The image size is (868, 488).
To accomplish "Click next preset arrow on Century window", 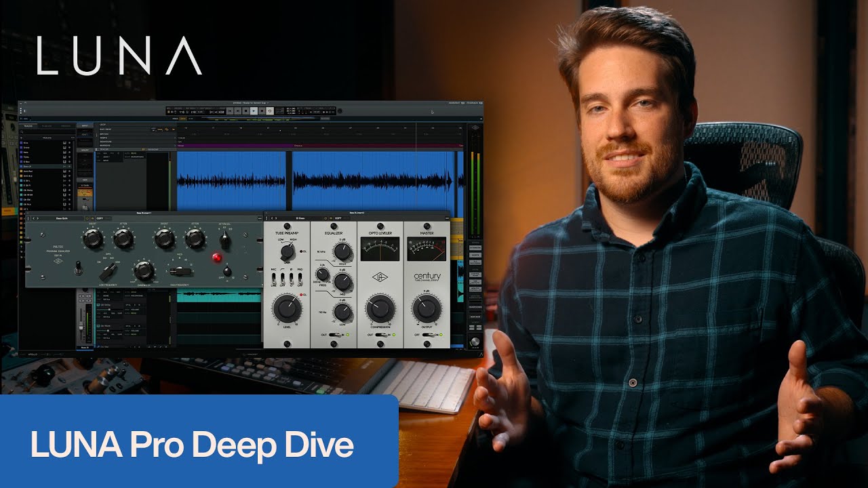I will pyautogui.click(x=276, y=218).
